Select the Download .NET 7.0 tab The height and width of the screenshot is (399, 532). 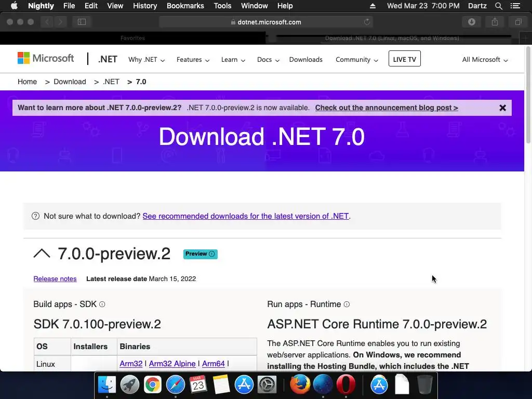(x=392, y=38)
